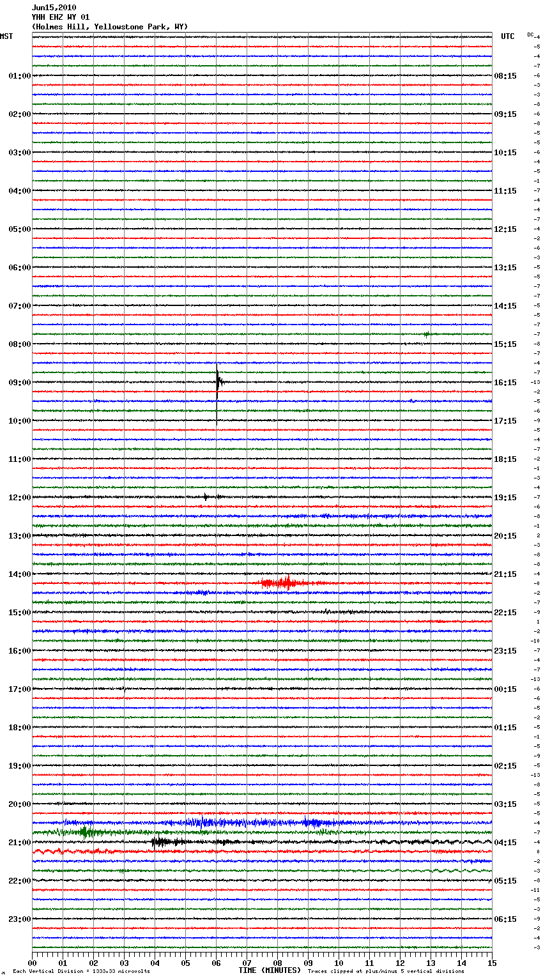Viewport: 543px width, 980px height.
Task: Select the 18:00 MST row label
Action: 20,728
